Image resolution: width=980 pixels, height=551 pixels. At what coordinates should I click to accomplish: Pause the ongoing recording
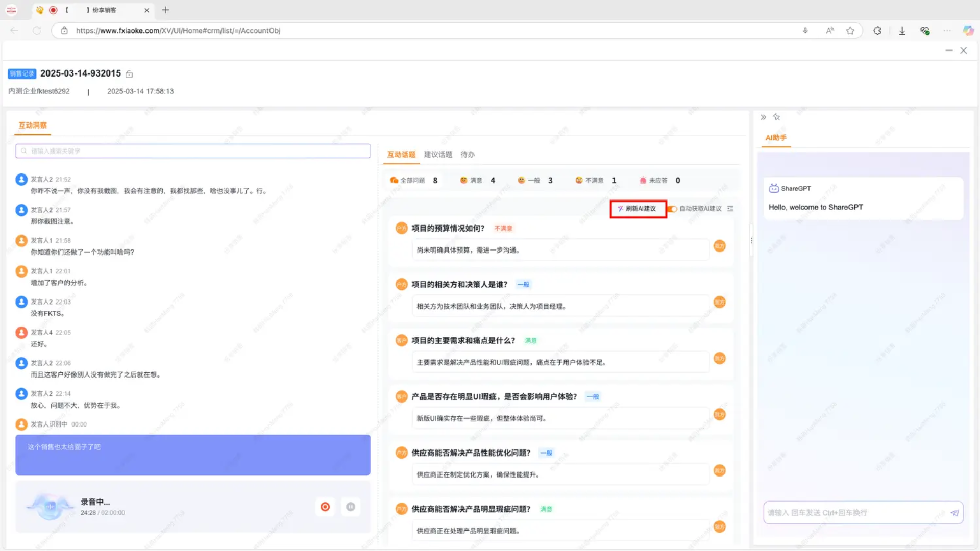351,507
